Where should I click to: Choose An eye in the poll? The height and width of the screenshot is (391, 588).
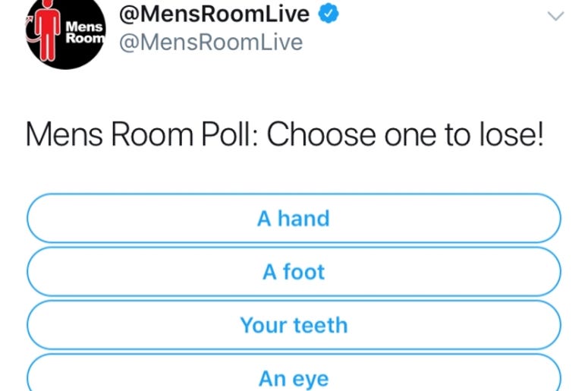[x=294, y=373]
